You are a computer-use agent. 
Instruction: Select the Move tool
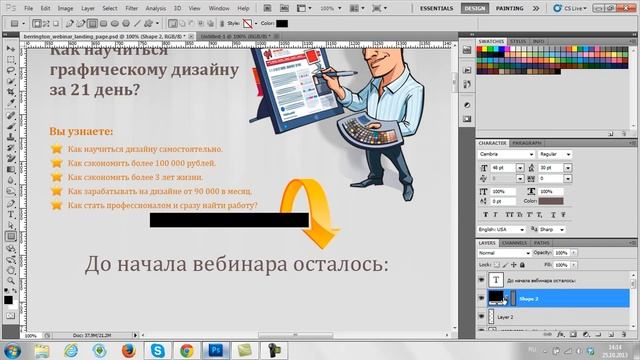click(11, 49)
